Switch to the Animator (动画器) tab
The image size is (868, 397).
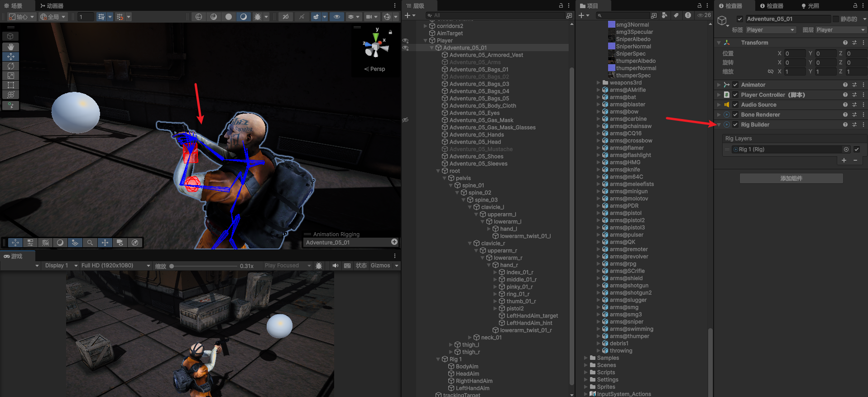coord(52,5)
